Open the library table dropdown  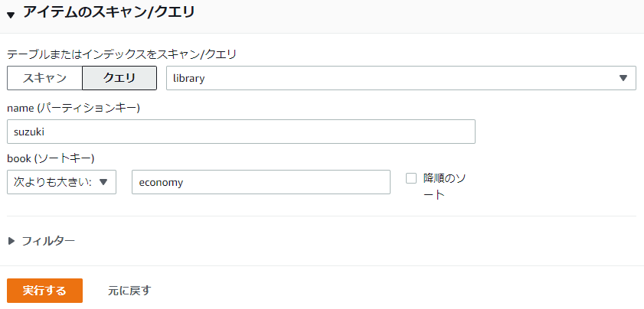coord(400,78)
